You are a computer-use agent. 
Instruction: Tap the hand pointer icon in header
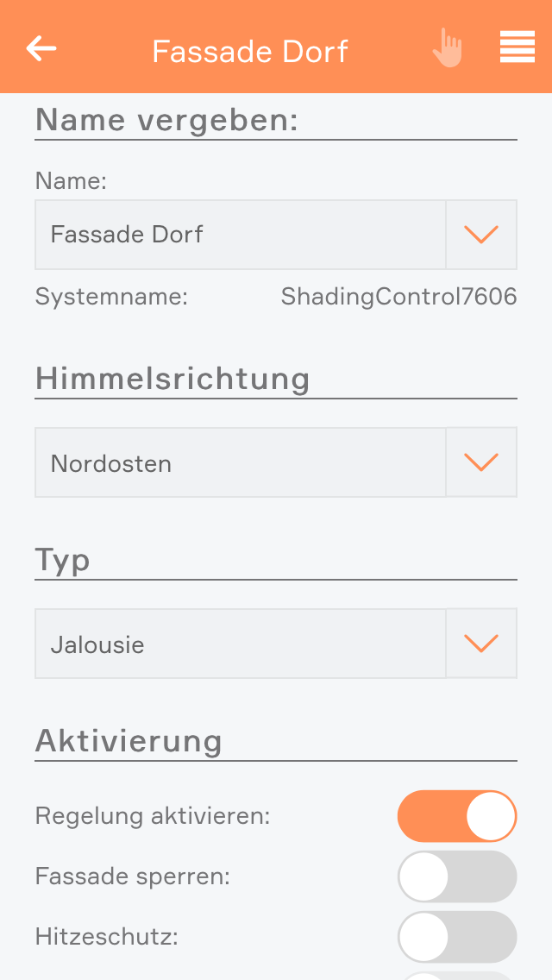[447, 48]
